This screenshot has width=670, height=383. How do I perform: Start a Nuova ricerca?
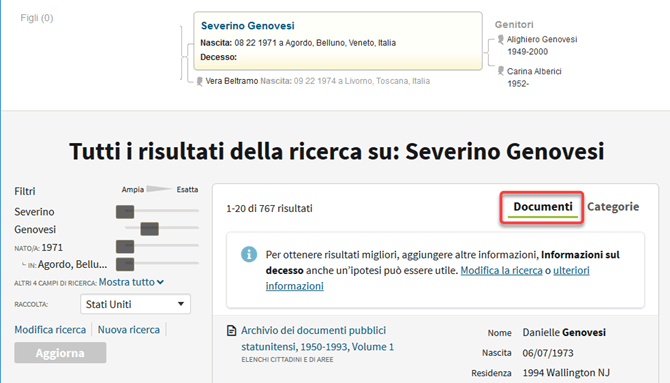pos(129,330)
